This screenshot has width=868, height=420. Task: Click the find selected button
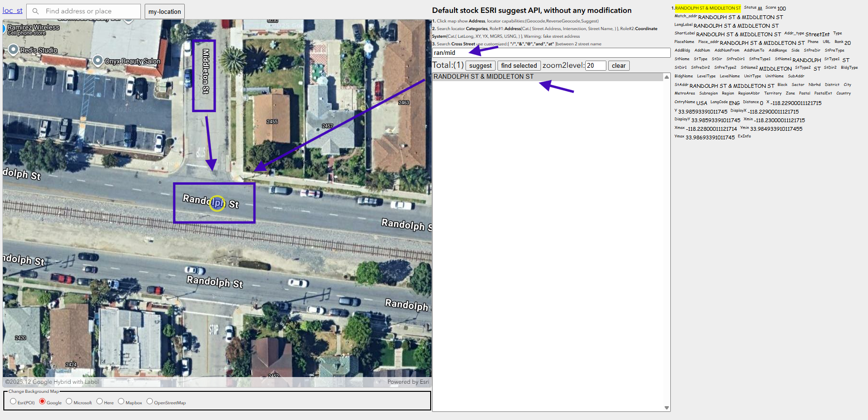519,66
